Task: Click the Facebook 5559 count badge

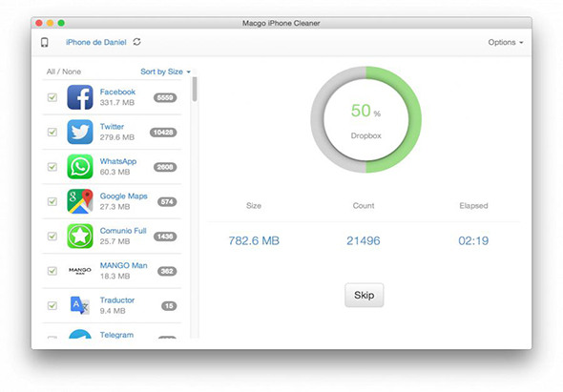Action: (x=165, y=97)
